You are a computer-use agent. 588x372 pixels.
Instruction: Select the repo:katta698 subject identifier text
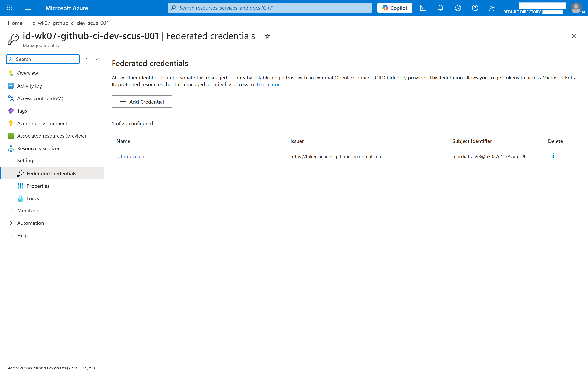[490, 156]
